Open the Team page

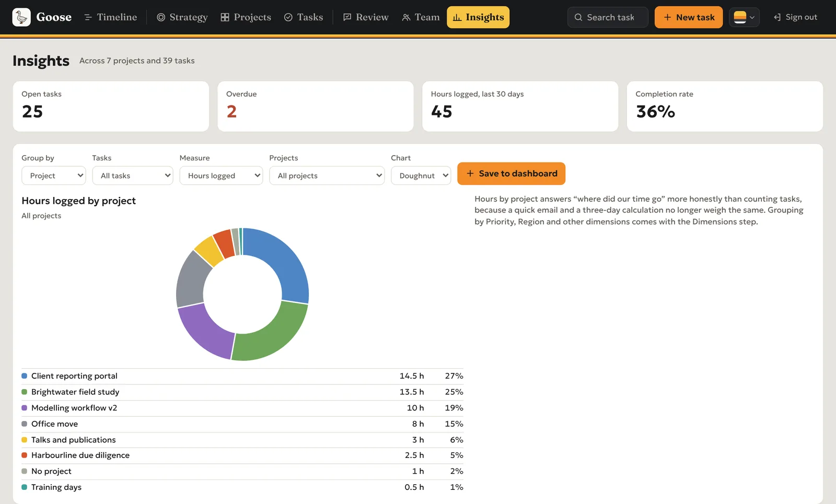coord(421,17)
